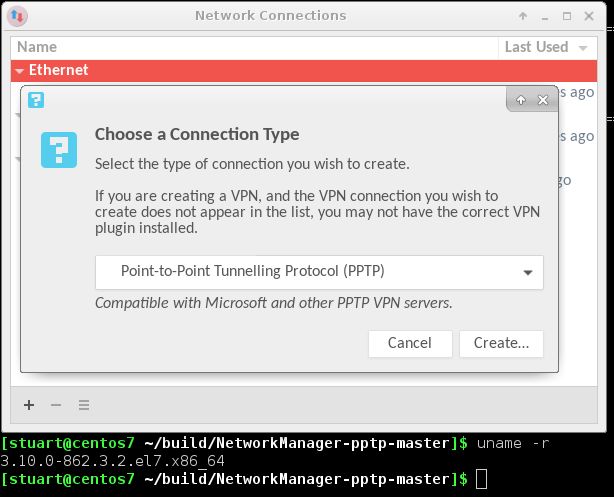The width and height of the screenshot is (614, 497).
Task: Click the 'uname -r' command in terminal
Action: point(513,443)
